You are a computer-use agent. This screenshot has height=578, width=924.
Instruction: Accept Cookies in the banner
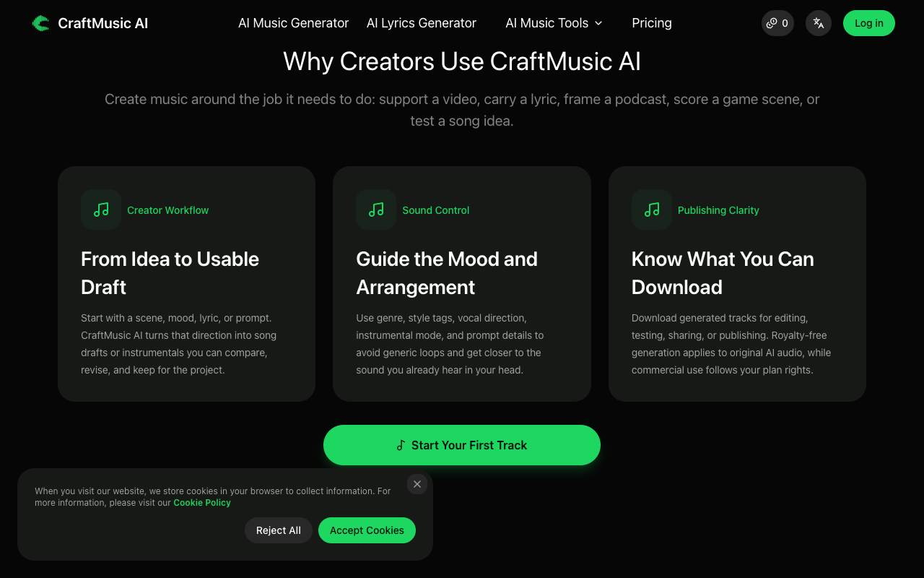367,530
